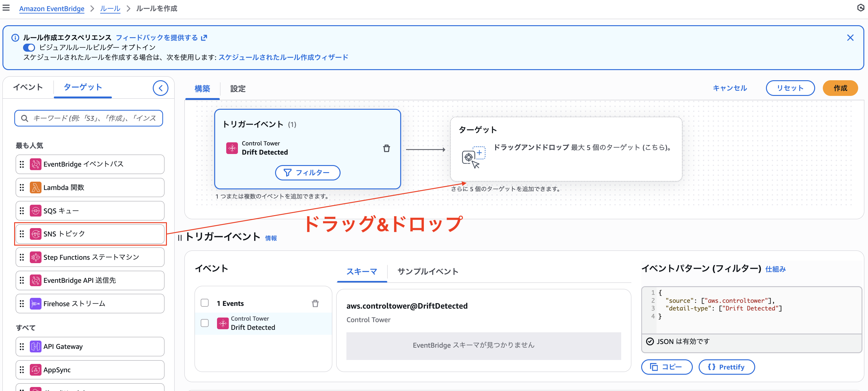
Task: Collapse the target panel with chevron arrow
Action: [160, 88]
